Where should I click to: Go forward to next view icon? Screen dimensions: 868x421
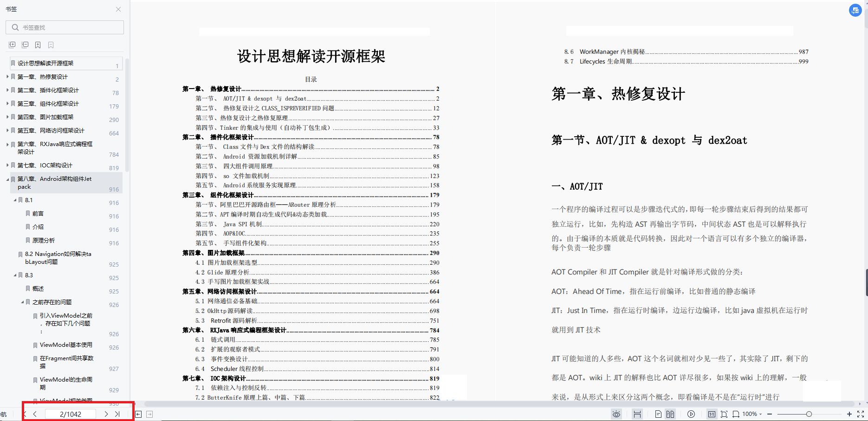point(149,414)
